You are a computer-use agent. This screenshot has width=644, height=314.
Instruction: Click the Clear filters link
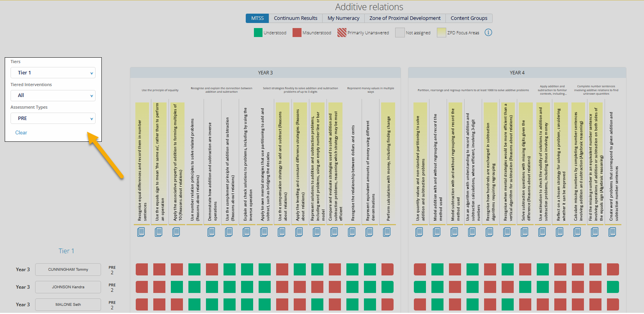(21, 133)
